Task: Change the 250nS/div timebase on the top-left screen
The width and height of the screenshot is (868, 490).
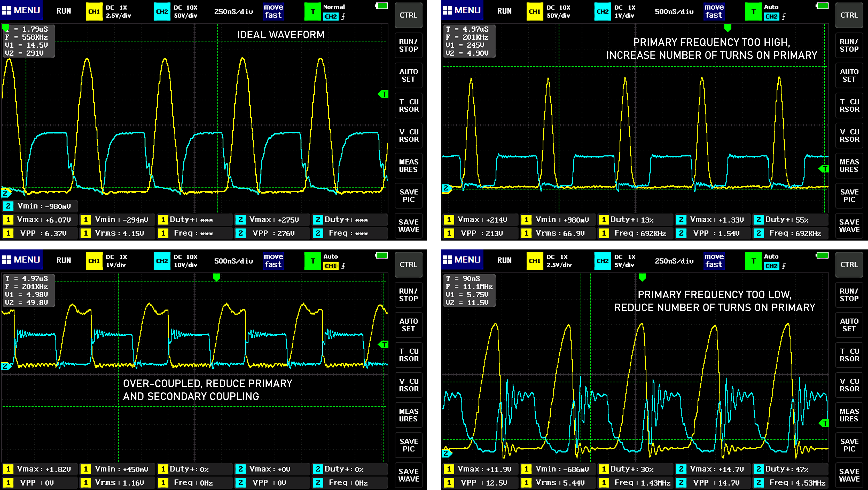Action: click(233, 12)
